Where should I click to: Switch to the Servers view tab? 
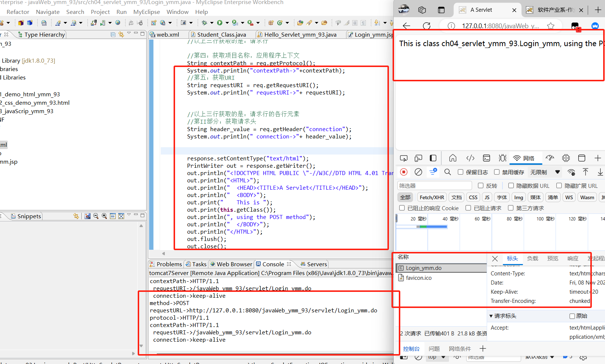pos(313,264)
